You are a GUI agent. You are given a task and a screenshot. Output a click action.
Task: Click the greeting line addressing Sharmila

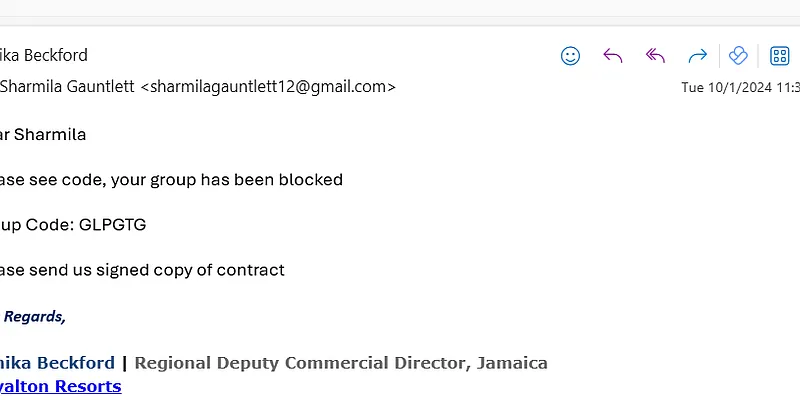click(x=45, y=134)
